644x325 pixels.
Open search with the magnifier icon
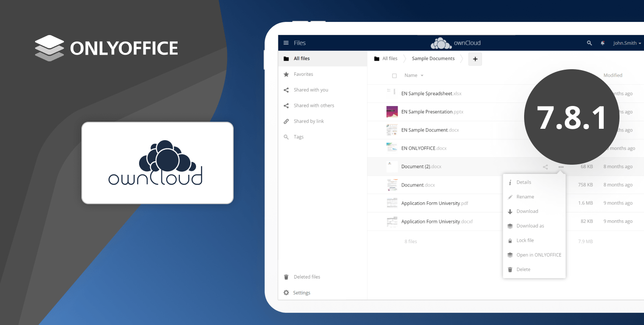pyautogui.click(x=589, y=42)
